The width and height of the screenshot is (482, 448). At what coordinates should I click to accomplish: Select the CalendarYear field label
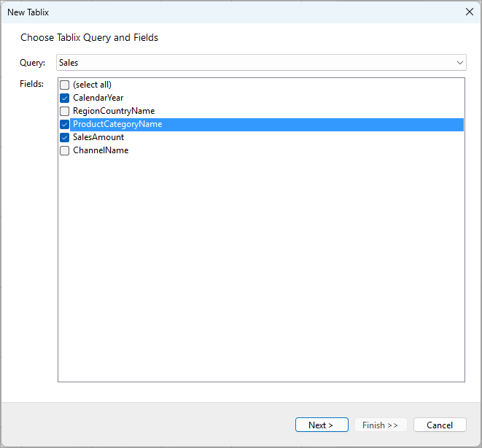coord(98,98)
